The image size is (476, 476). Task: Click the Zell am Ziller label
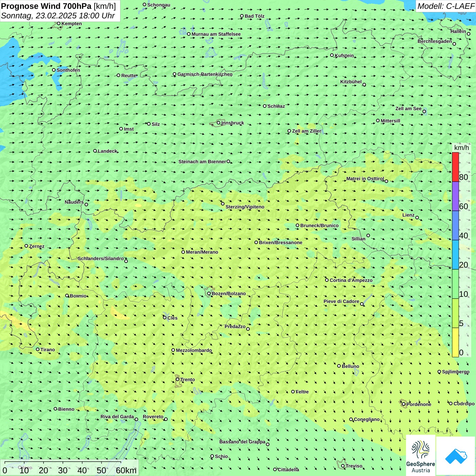(x=307, y=131)
